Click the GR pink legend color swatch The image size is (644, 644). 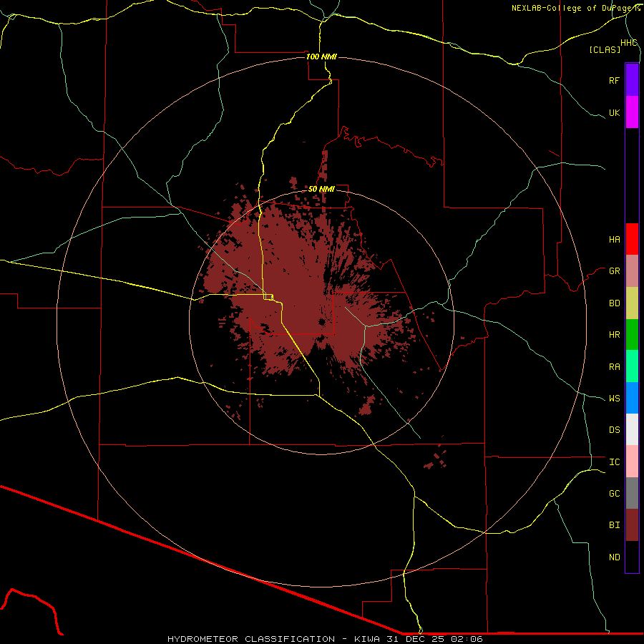tap(632, 271)
